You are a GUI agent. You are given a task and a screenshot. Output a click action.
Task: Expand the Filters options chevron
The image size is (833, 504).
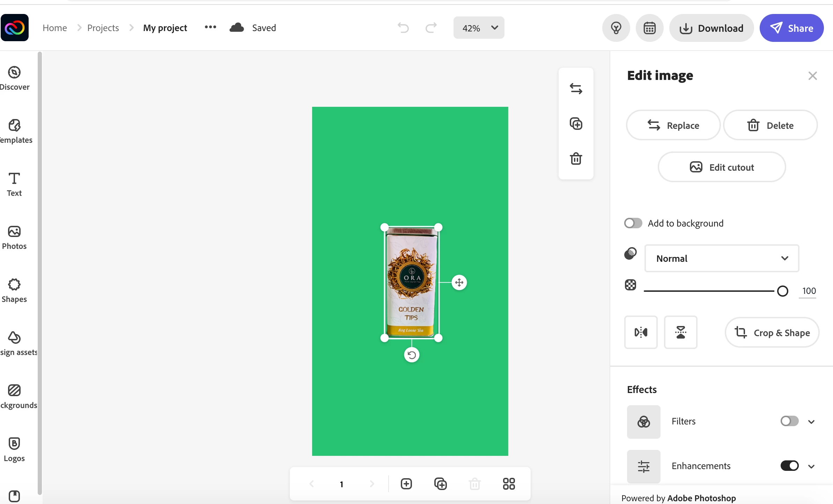tap(811, 422)
